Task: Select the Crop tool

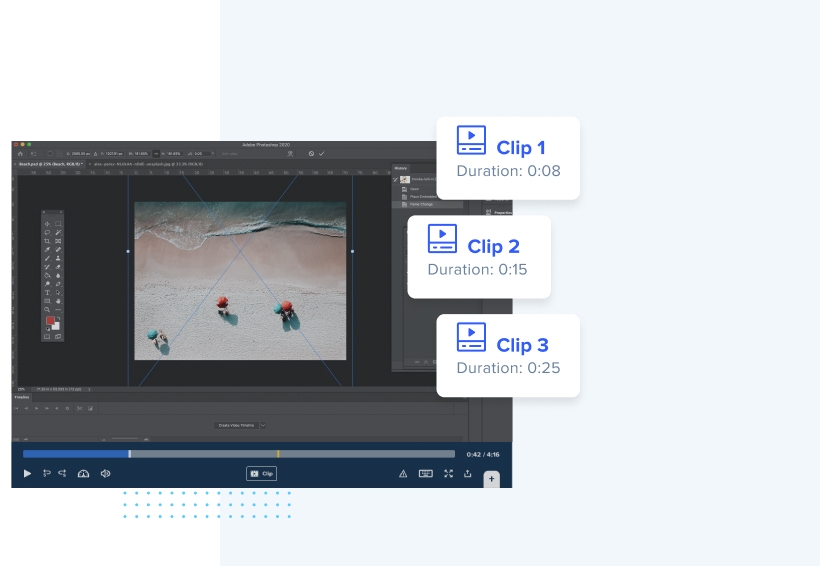Action: (x=47, y=241)
